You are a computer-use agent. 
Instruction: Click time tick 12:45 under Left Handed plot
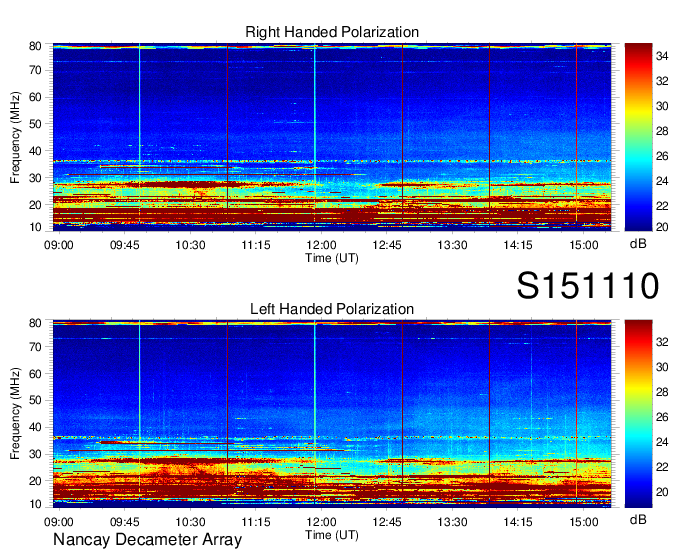(387, 522)
